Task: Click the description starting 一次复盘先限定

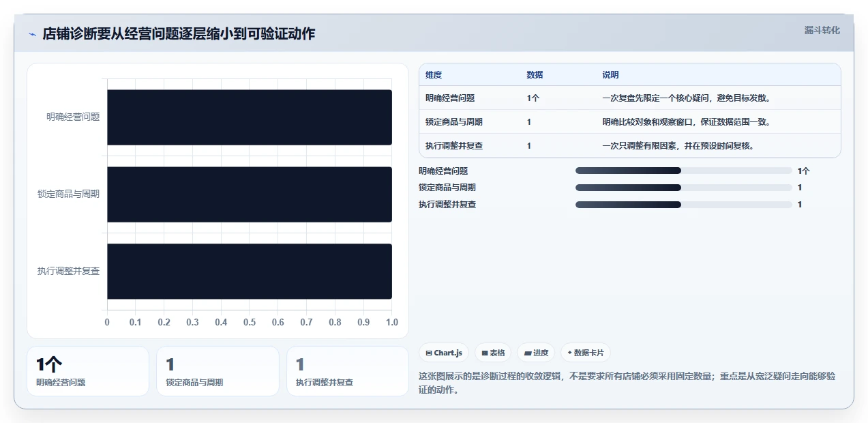Action: coord(687,98)
